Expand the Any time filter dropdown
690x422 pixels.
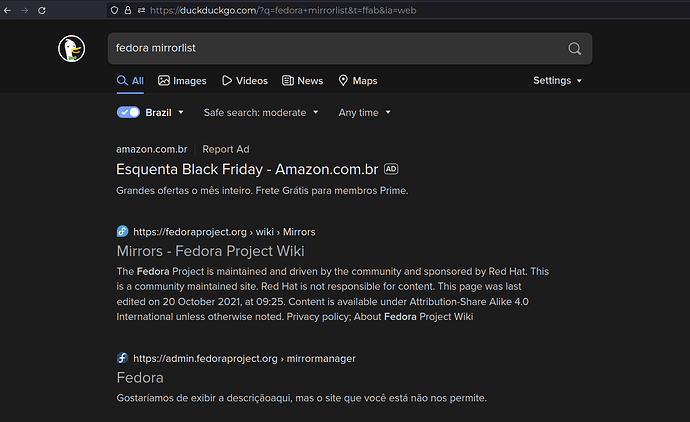[364, 113]
